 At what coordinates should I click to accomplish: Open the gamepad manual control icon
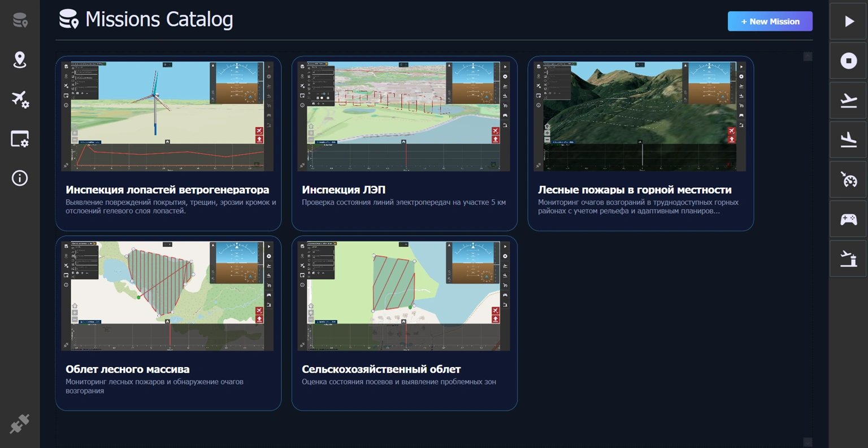[848, 219]
